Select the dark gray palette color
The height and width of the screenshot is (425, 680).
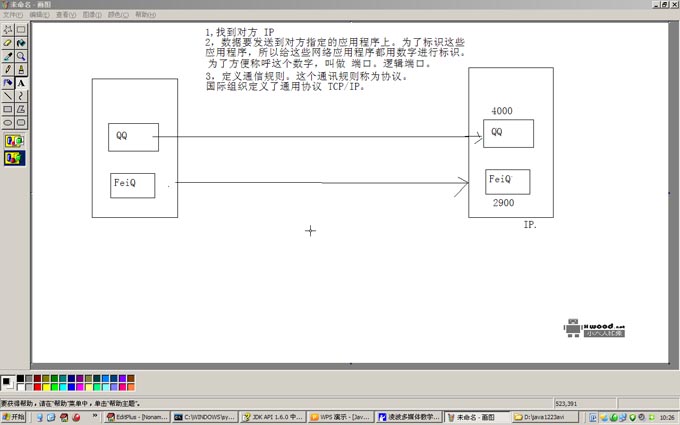coord(29,379)
